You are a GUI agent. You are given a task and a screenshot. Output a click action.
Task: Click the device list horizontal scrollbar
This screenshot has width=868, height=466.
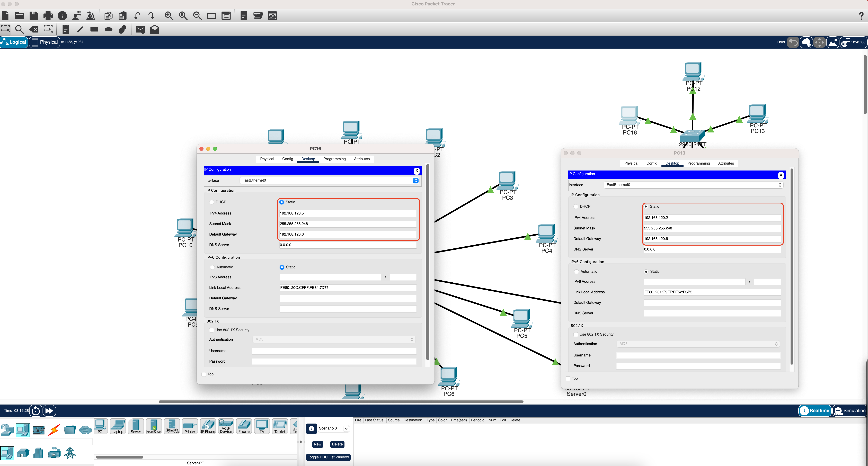120,457
